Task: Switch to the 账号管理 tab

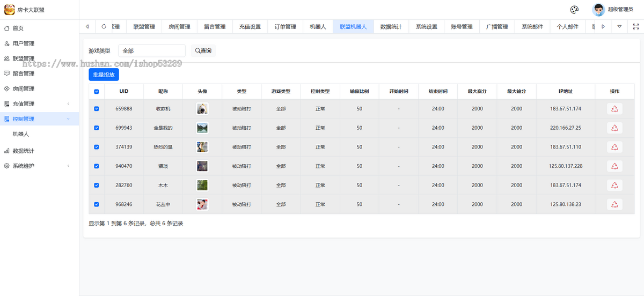Action: [462, 26]
